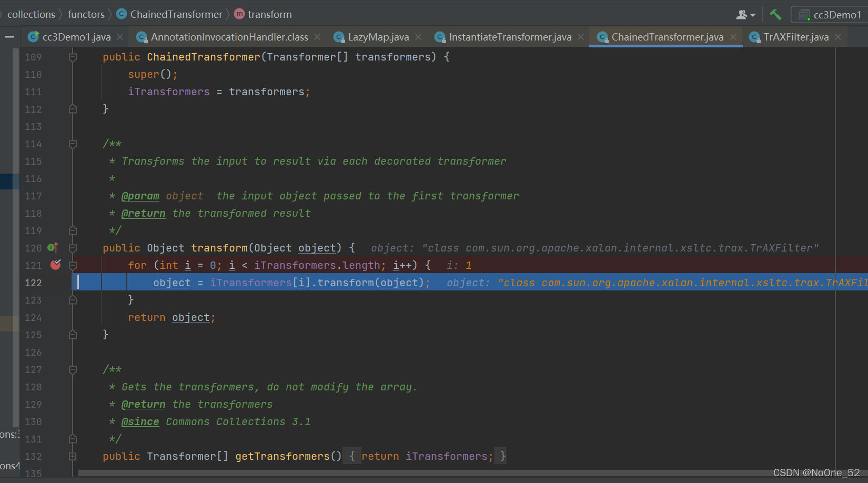
Task: Collapse the Javadoc fold at line 114
Action: pos(73,144)
